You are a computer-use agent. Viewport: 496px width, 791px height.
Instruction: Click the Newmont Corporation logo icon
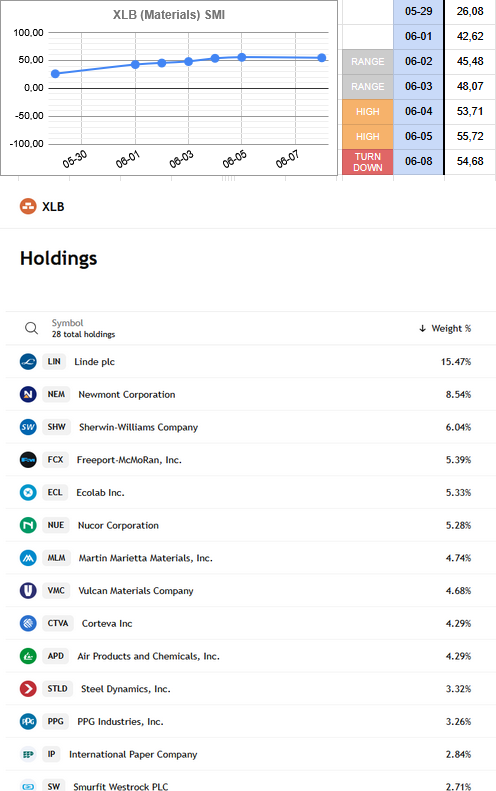[x=28, y=394]
